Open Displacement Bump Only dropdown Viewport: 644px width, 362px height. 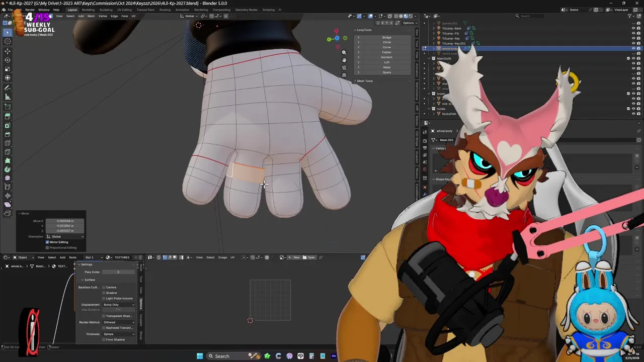[119, 305]
